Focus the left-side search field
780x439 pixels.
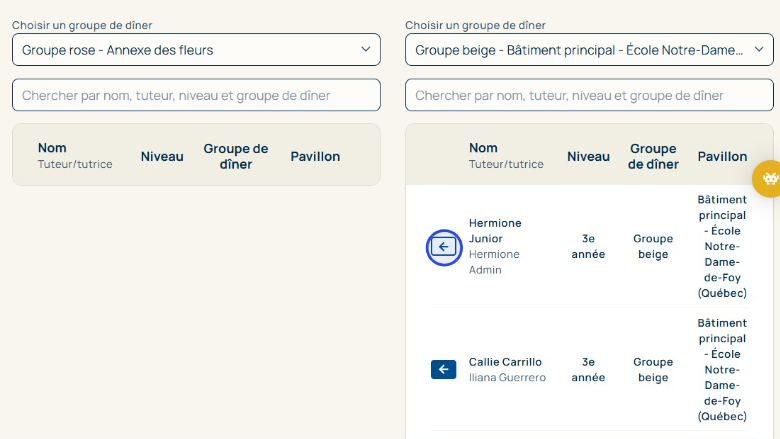196,95
